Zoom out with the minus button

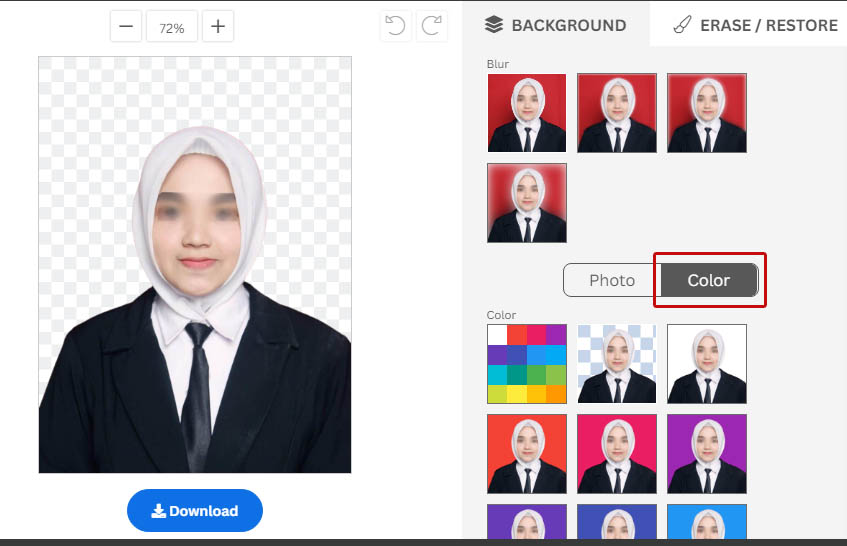tap(126, 26)
